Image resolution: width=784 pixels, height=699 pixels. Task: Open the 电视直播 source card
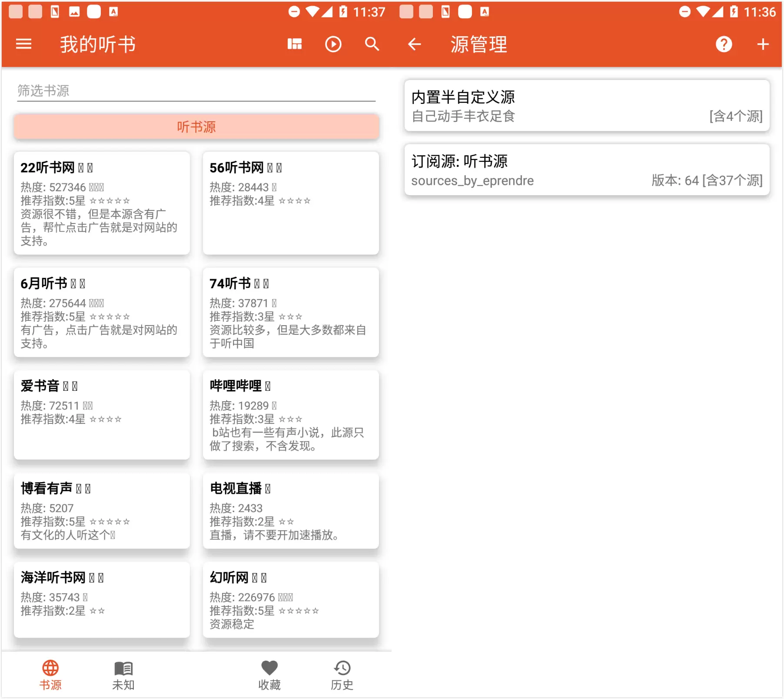[x=291, y=511]
